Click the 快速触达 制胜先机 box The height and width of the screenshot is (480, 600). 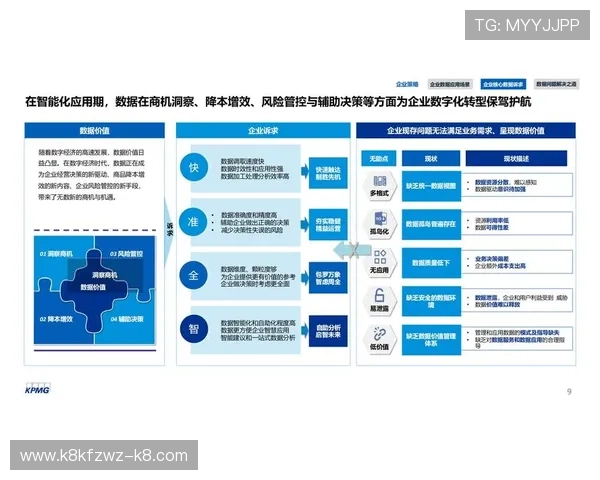(x=328, y=173)
